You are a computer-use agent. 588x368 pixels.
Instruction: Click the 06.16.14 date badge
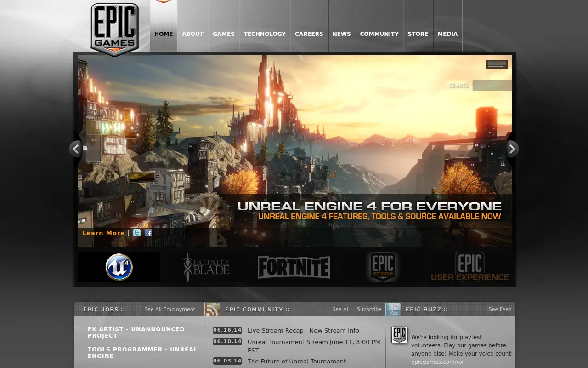pos(227,330)
